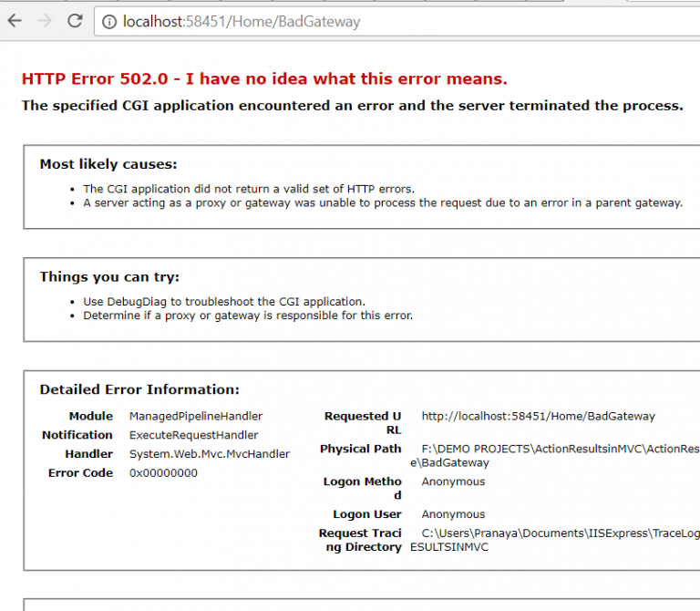700x611 pixels.
Task: Click the 'Determine if a proxy or gateway' bullet
Action: pos(248,316)
